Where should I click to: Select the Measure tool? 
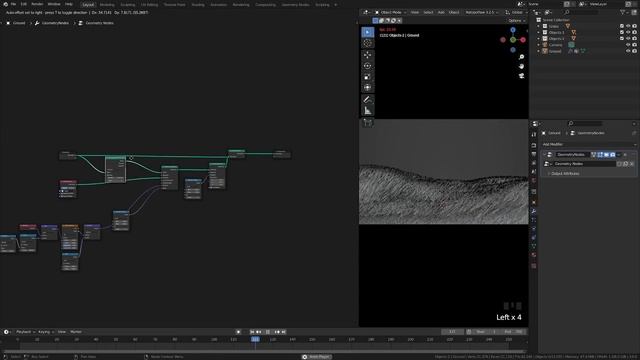[x=367, y=111]
